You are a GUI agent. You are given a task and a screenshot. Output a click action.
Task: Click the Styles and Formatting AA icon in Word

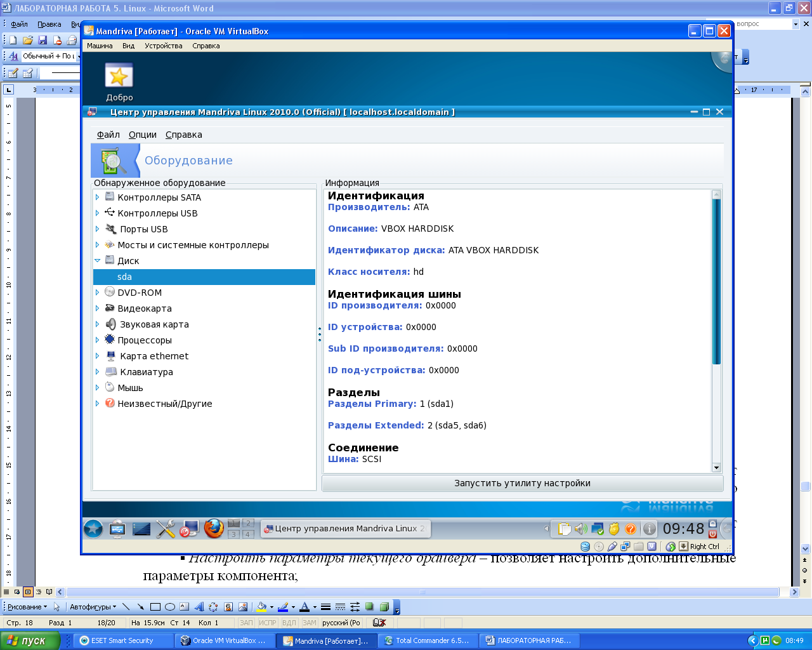(x=13, y=56)
